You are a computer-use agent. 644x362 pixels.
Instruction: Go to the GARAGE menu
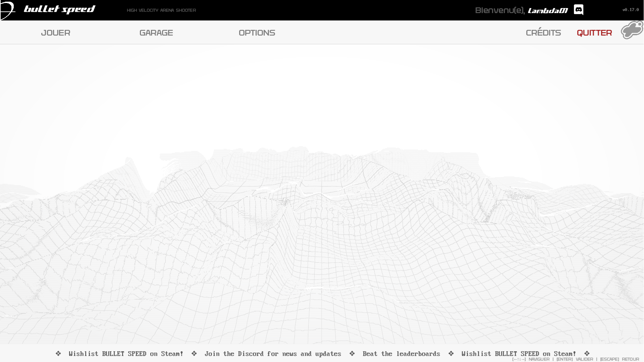click(x=156, y=33)
